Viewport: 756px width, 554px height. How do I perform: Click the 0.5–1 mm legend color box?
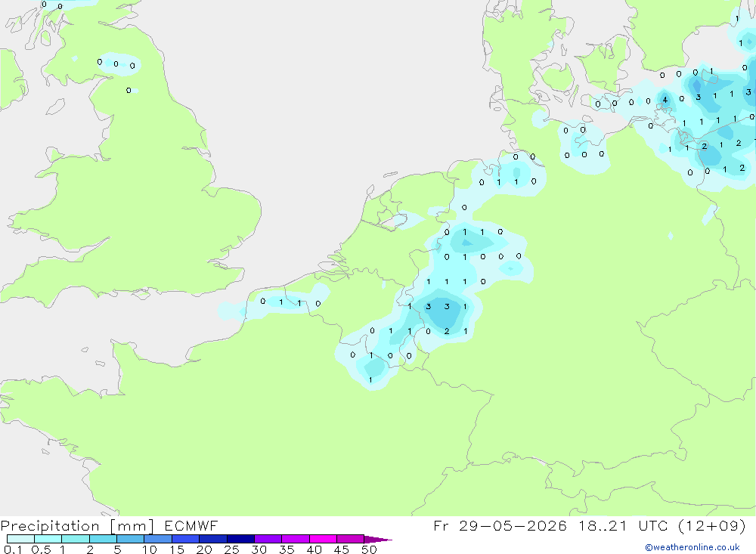click(48, 539)
